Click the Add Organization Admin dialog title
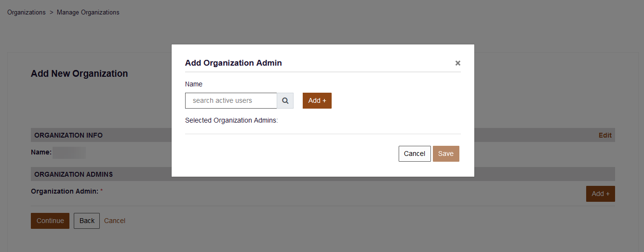This screenshot has height=252, width=644. [233, 63]
